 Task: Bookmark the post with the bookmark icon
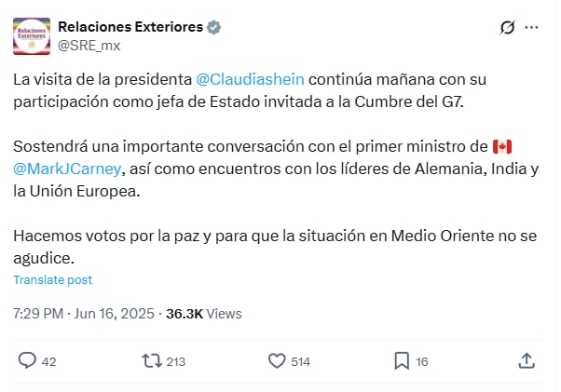[x=402, y=360]
